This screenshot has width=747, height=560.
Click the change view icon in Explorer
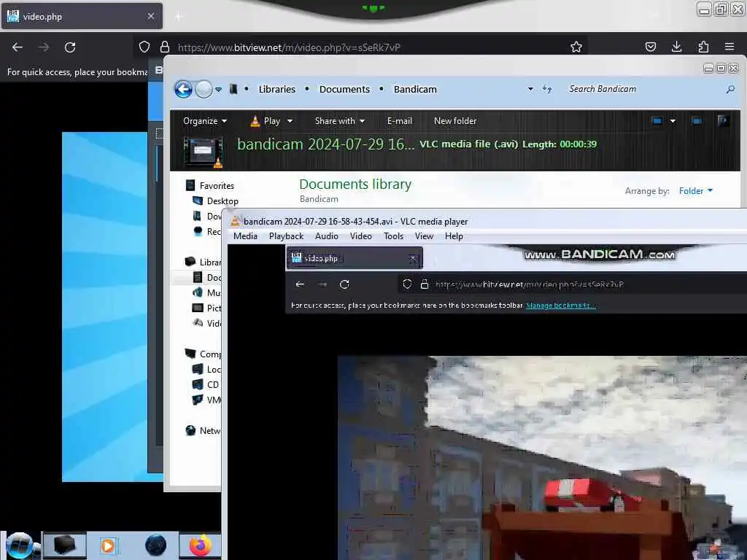[x=657, y=121]
